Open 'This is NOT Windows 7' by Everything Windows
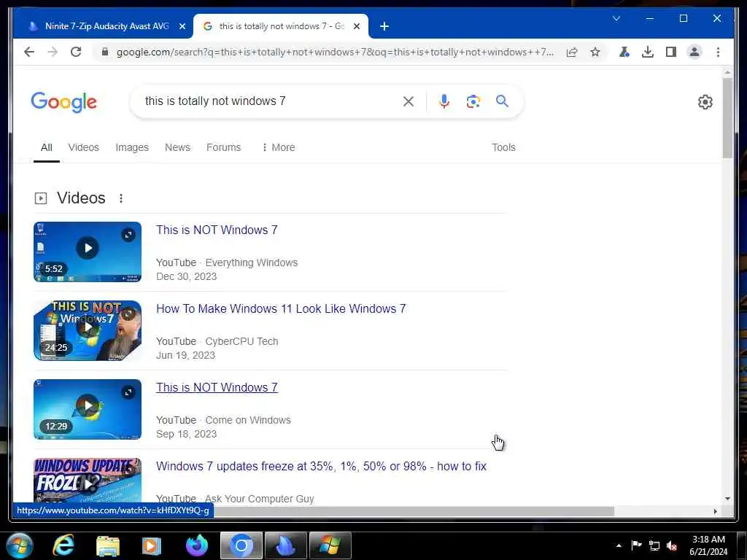Screen dimensions: 747x560 [217, 230]
